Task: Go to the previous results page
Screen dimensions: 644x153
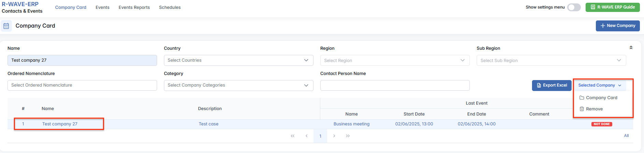Action: pyautogui.click(x=307, y=136)
